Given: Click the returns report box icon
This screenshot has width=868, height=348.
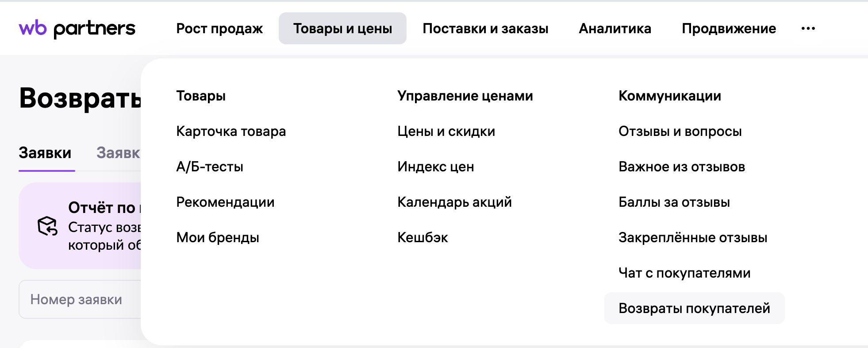Looking at the screenshot, I should [x=47, y=226].
